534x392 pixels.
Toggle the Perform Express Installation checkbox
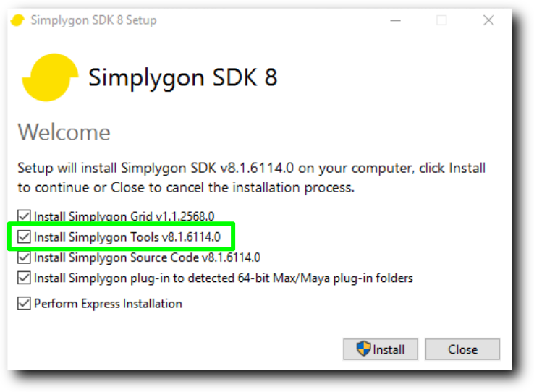[24, 303]
